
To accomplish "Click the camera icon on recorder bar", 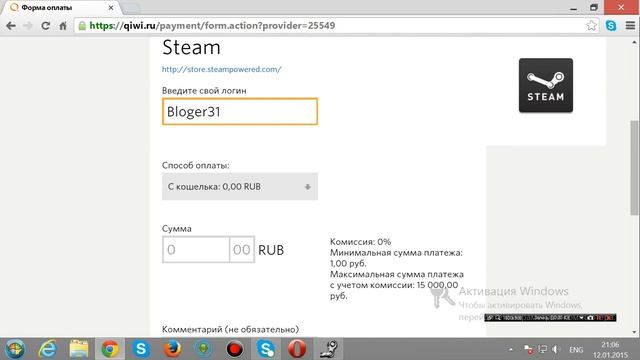I will [x=590, y=318].
